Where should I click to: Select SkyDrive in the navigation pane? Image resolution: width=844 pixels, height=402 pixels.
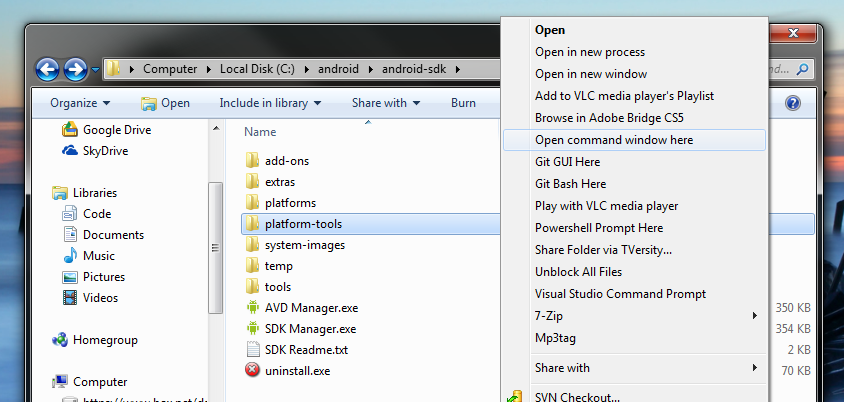tap(106, 151)
